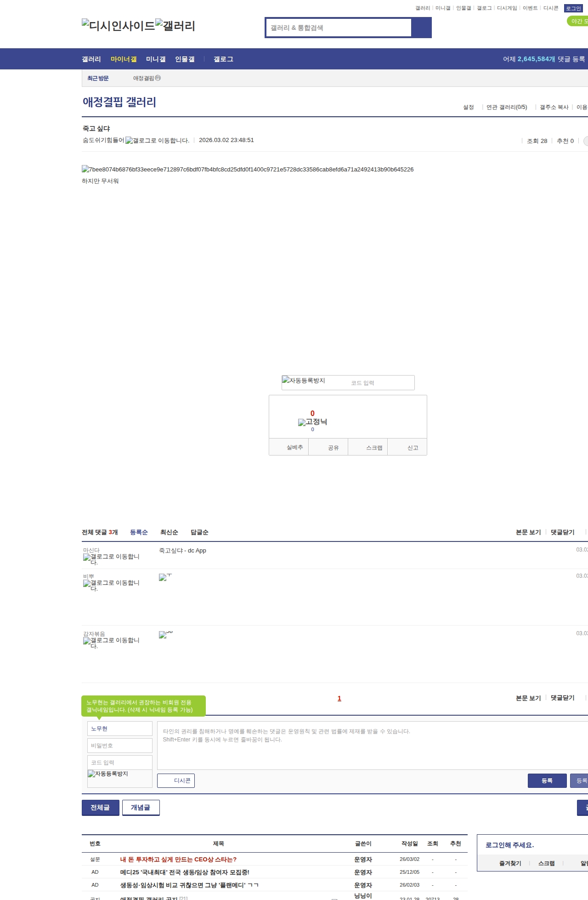Click the 비밀번호 field in the comment form
Image resolution: width=588 pixels, height=900 pixels.
(x=120, y=746)
